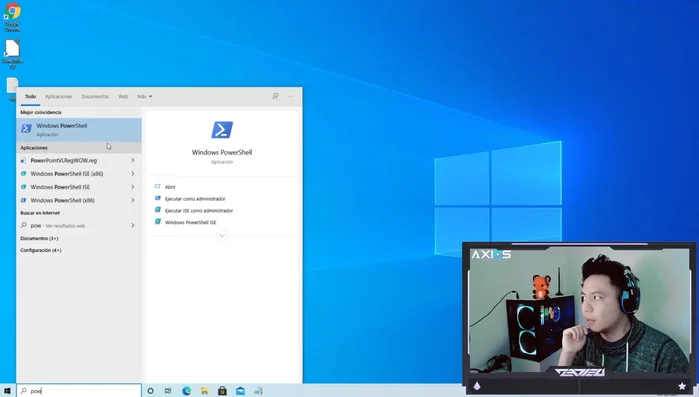Select Google Chrome desktop shortcut

12,17
